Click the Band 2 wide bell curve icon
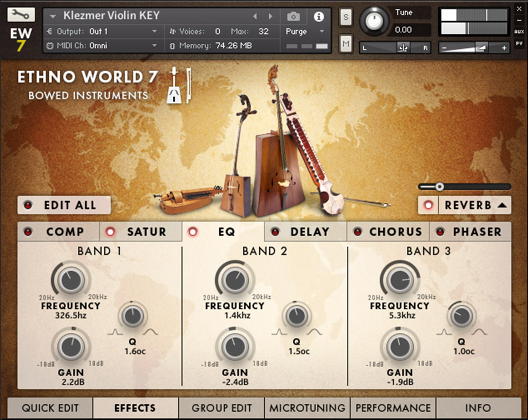 pyautogui.click(x=314, y=332)
